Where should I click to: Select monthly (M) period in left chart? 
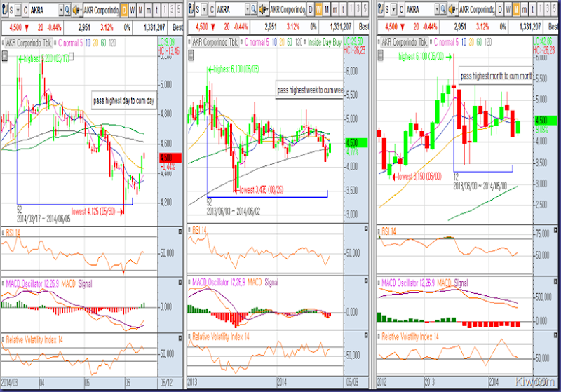pos(140,10)
